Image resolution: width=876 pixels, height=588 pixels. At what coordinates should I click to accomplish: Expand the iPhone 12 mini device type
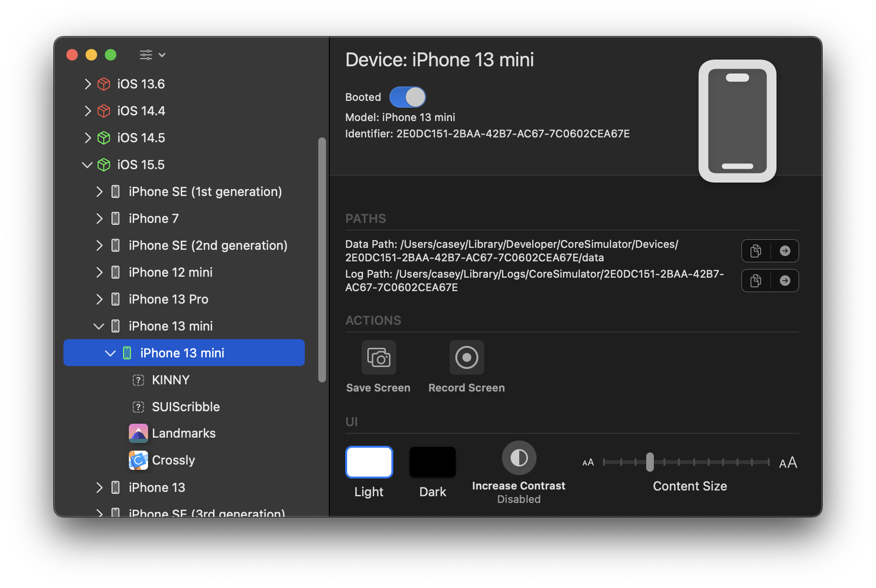coord(99,272)
